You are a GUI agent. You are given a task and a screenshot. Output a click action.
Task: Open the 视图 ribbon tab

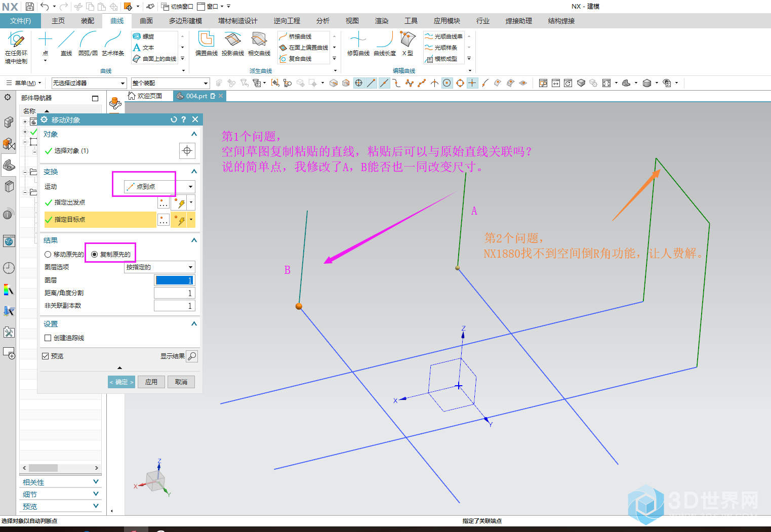[352, 21]
